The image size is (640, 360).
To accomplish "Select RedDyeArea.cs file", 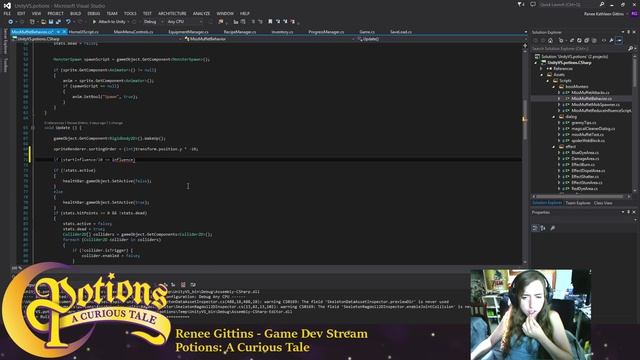I will 584,189.
